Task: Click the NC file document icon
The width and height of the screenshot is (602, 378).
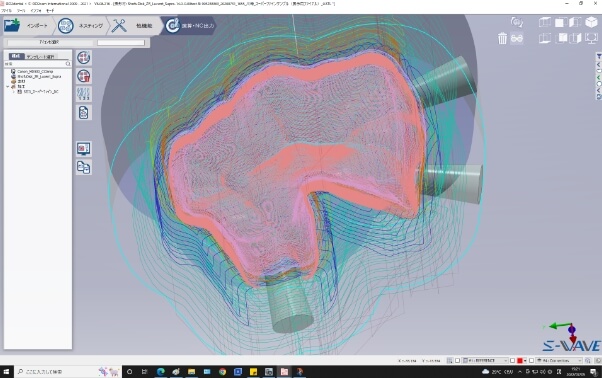Action: (x=84, y=112)
